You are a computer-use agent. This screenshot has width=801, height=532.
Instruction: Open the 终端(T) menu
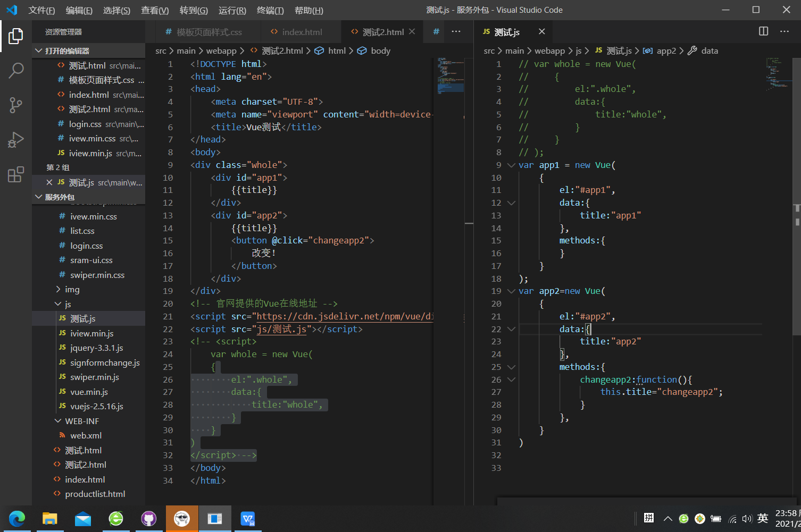[x=270, y=10]
